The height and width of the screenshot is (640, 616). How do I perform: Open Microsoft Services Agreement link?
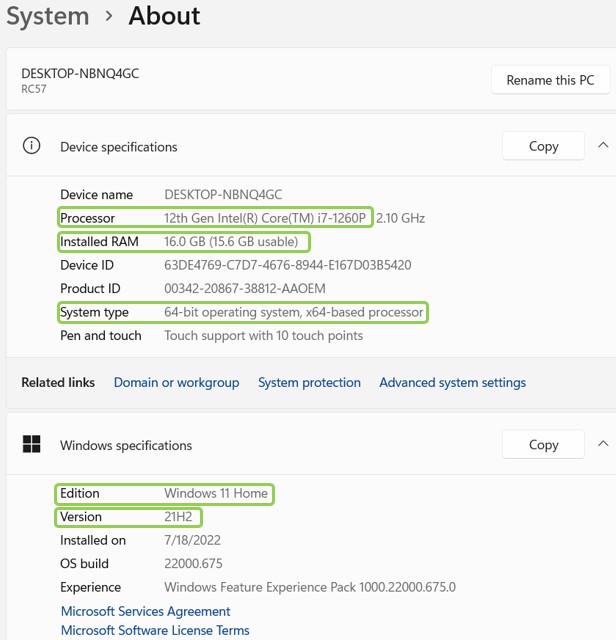point(145,611)
